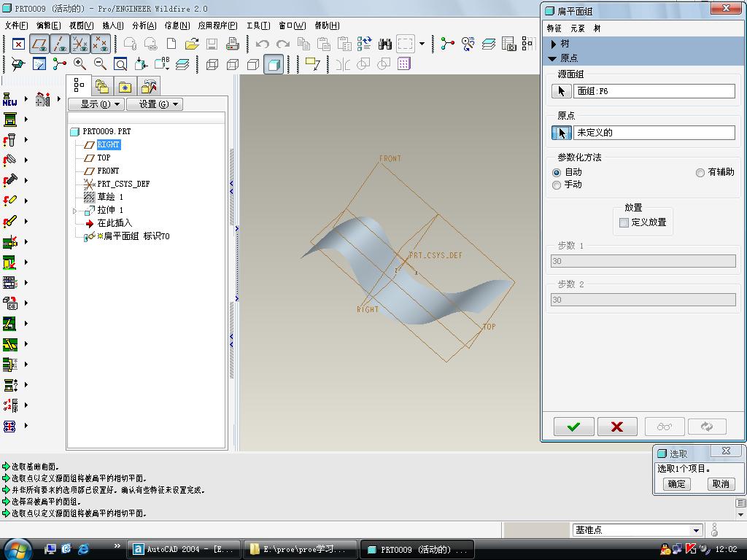Open the connections tab icon
This screenshot has width=747, height=560.
pyautogui.click(x=149, y=87)
